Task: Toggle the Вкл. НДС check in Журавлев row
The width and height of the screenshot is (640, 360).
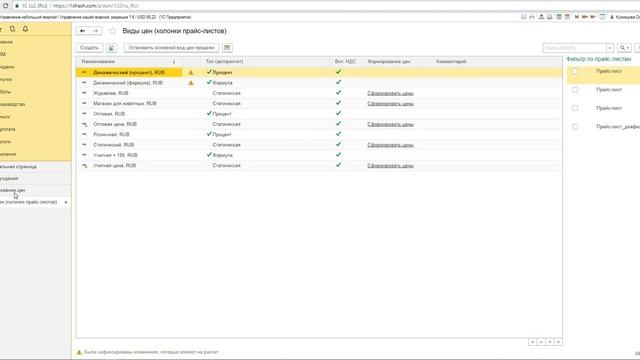Action: 338,93
